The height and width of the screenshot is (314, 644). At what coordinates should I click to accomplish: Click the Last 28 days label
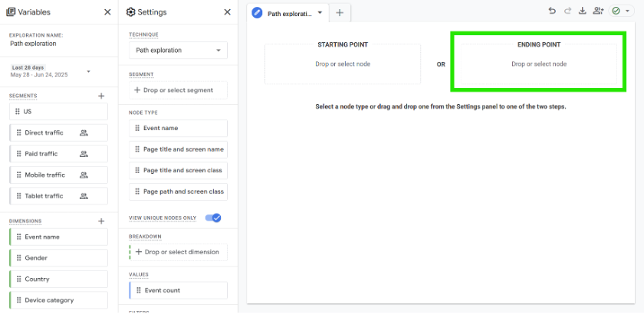(28, 67)
